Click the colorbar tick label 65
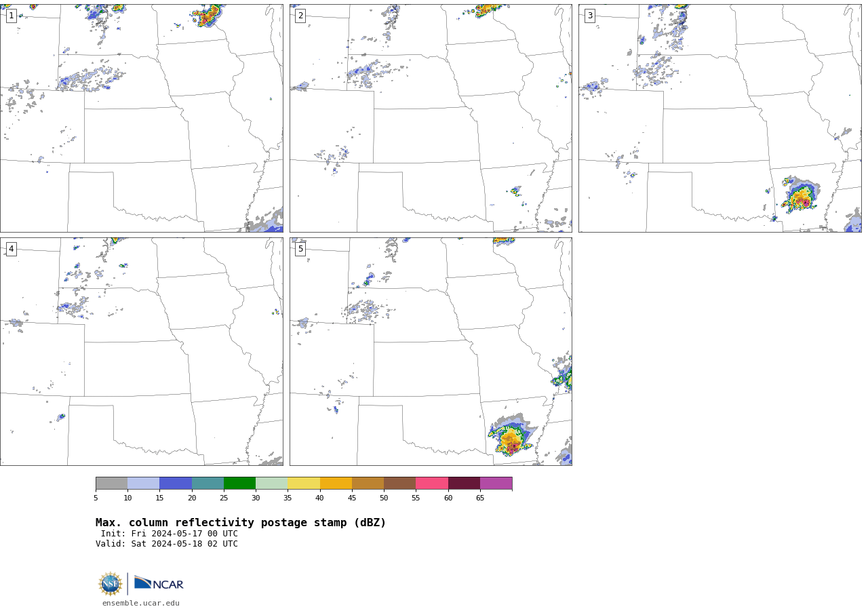The image size is (868, 611). point(480,498)
